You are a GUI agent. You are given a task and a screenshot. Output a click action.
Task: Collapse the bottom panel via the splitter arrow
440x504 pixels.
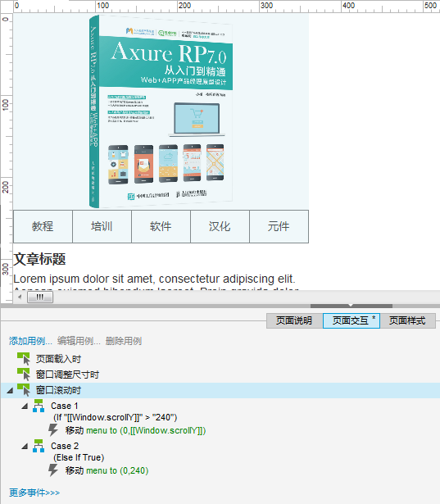[x=351, y=306]
